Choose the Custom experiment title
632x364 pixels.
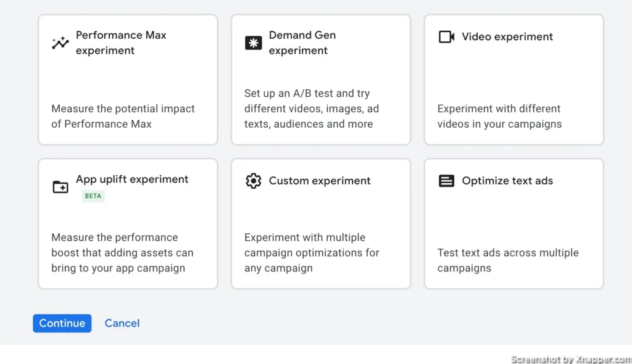coord(319,181)
